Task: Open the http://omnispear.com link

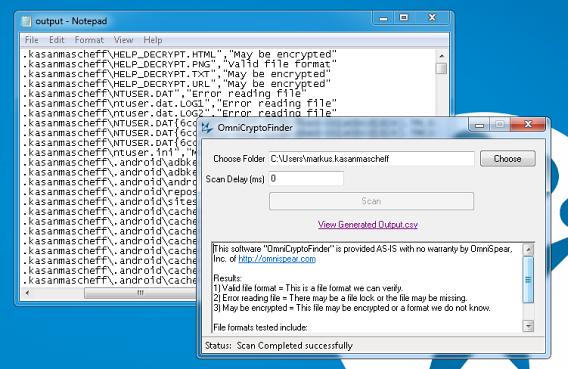Action: tap(277, 259)
